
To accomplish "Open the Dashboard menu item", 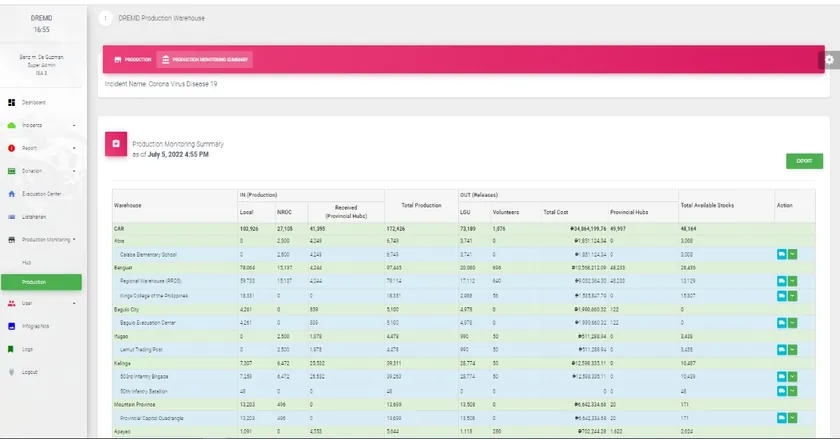I will click(x=34, y=102).
